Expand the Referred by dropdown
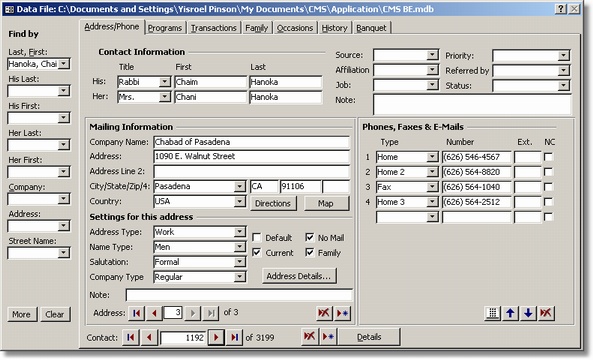Image resolution: width=593 pixels, height=360 pixels. (564, 71)
